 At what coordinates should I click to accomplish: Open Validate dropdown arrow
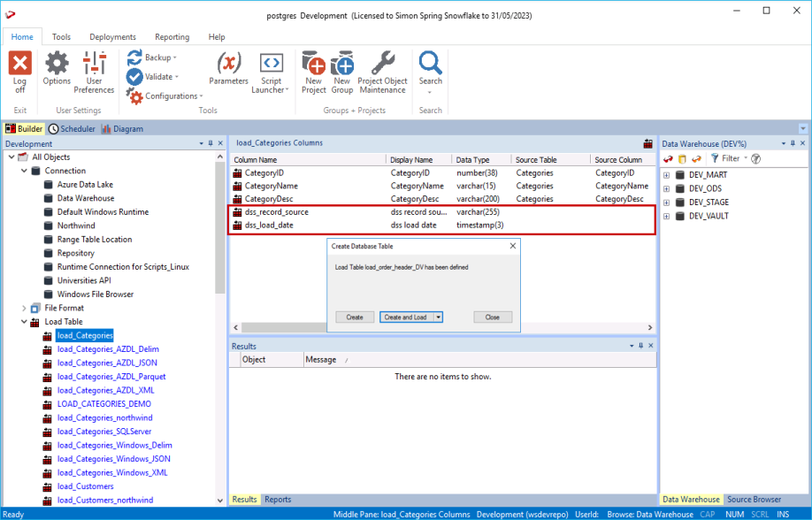point(177,77)
